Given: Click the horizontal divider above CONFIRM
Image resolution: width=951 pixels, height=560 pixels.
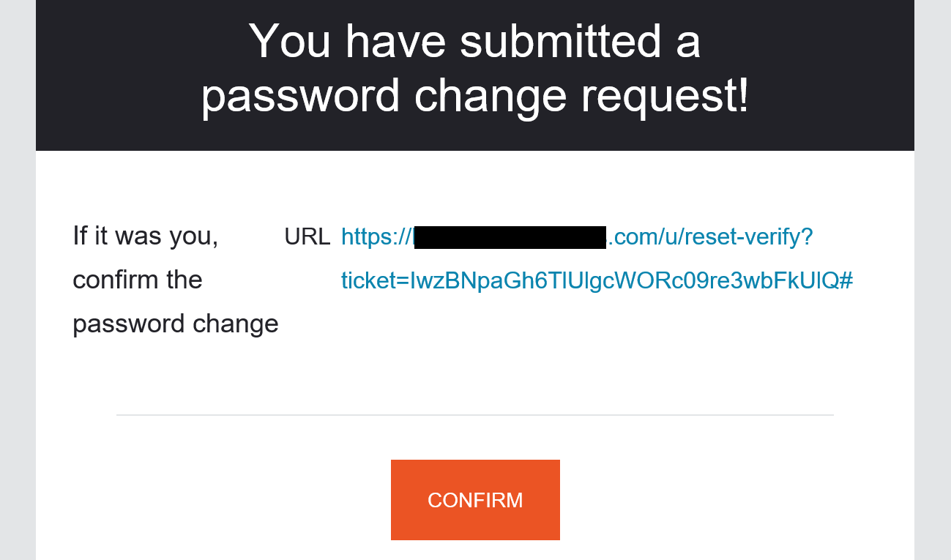Looking at the screenshot, I should (x=474, y=415).
